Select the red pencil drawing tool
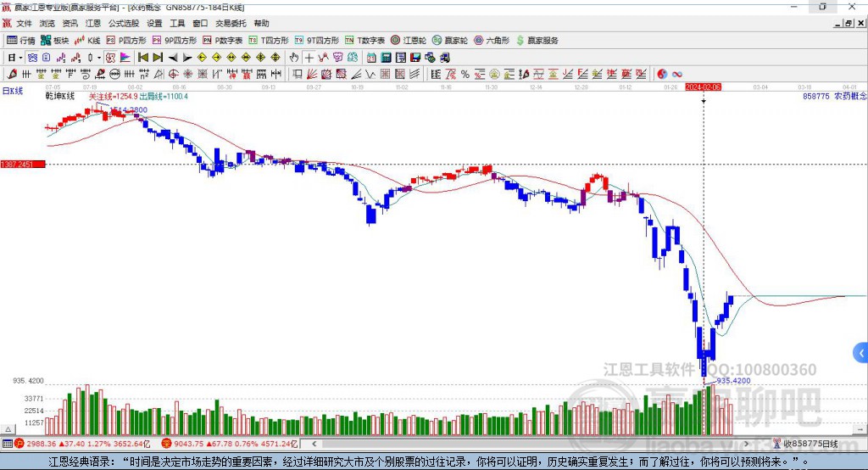The height and width of the screenshot is (470, 868). 12,75
